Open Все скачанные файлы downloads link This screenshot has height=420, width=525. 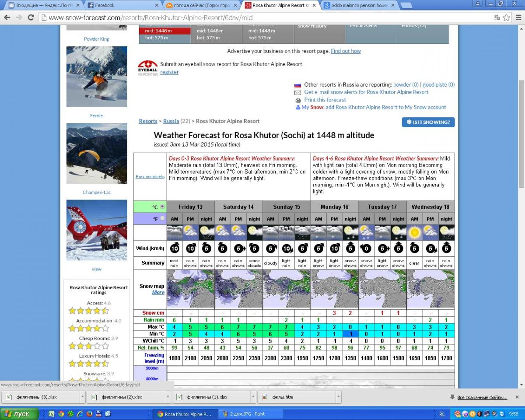click(x=482, y=397)
